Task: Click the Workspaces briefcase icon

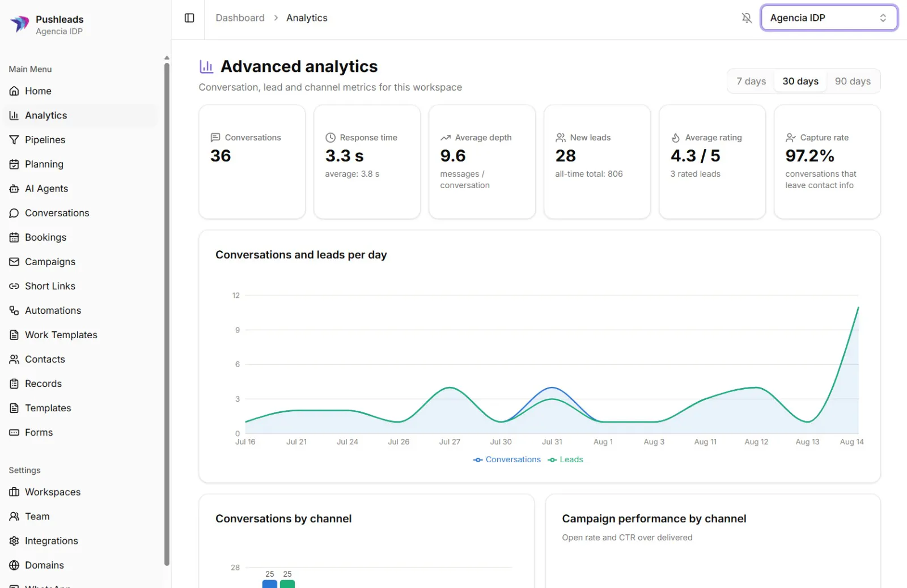Action: 14,492
